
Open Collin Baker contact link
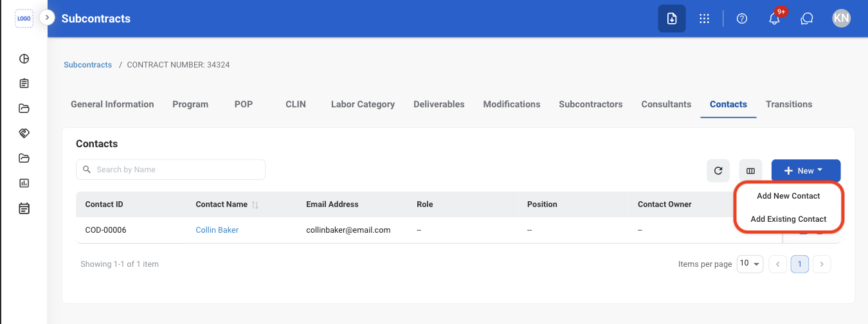point(217,230)
